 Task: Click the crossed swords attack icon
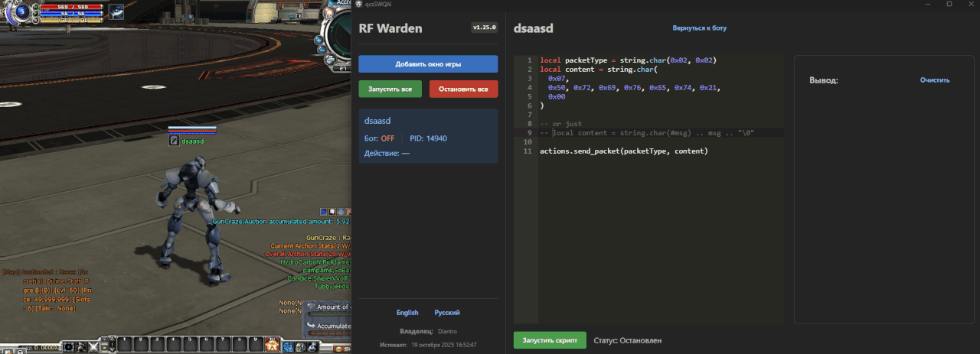(x=93, y=346)
